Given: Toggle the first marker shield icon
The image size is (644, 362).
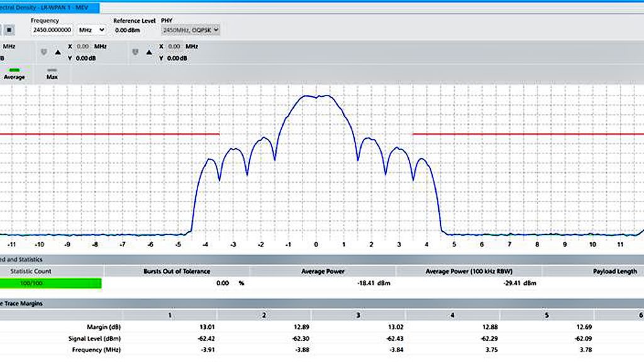Looking at the screenshot, I should point(44,53).
